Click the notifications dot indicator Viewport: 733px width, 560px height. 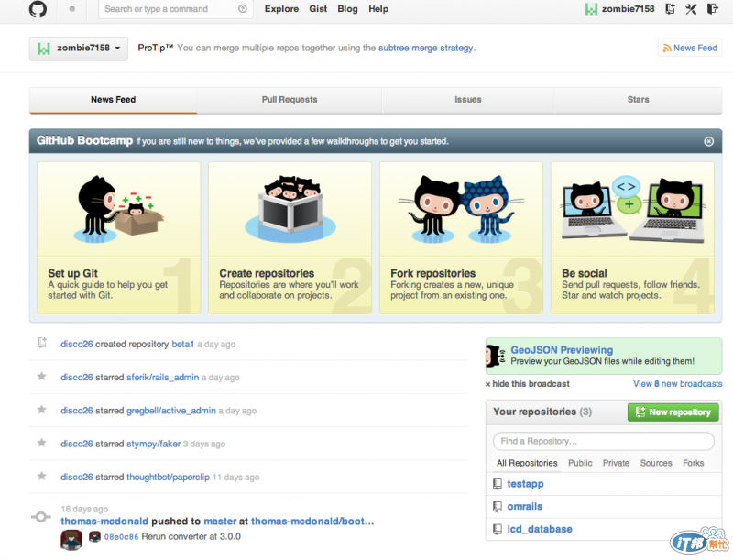72,9
